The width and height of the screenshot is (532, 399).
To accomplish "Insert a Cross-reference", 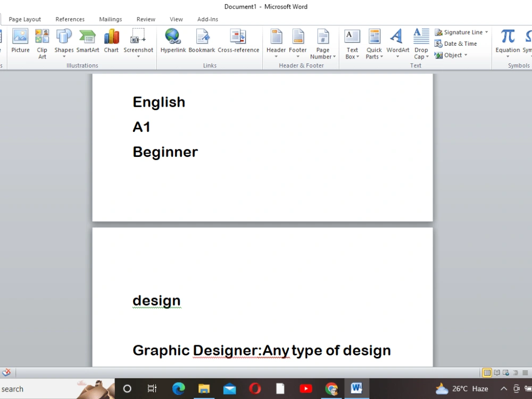I will pyautogui.click(x=238, y=41).
